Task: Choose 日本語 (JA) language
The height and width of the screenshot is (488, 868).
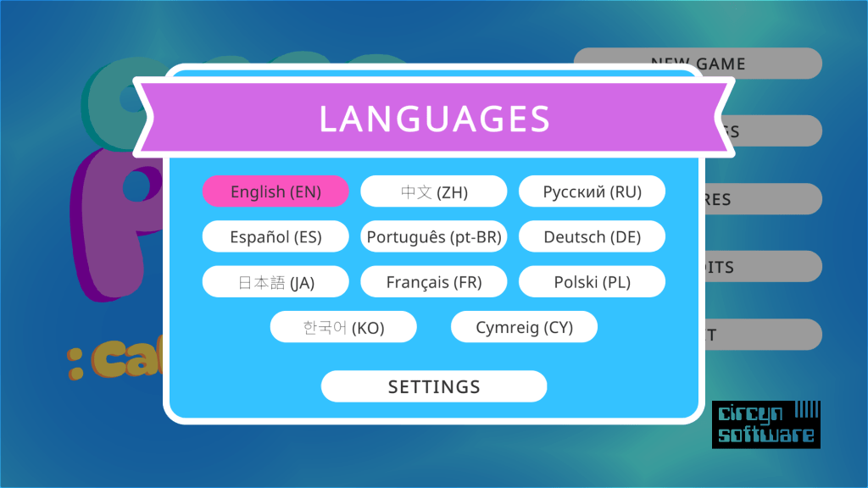Action: [275, 282]
